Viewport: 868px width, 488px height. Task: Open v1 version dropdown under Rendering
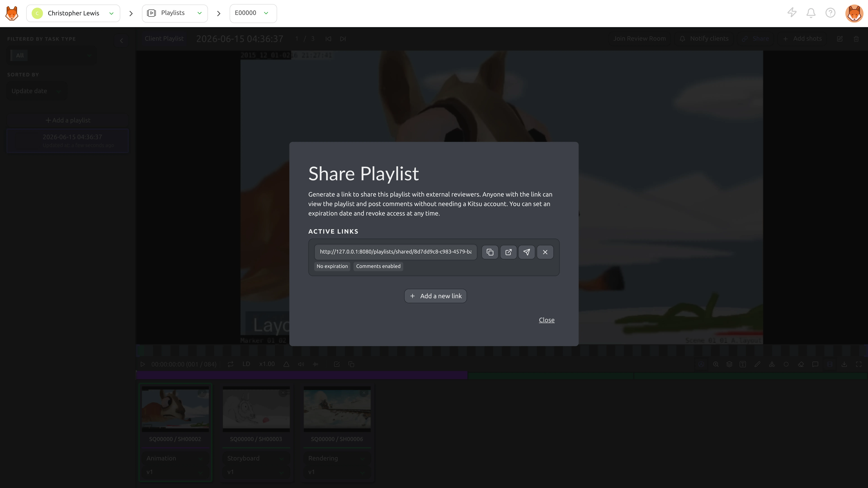pos(337,472)
